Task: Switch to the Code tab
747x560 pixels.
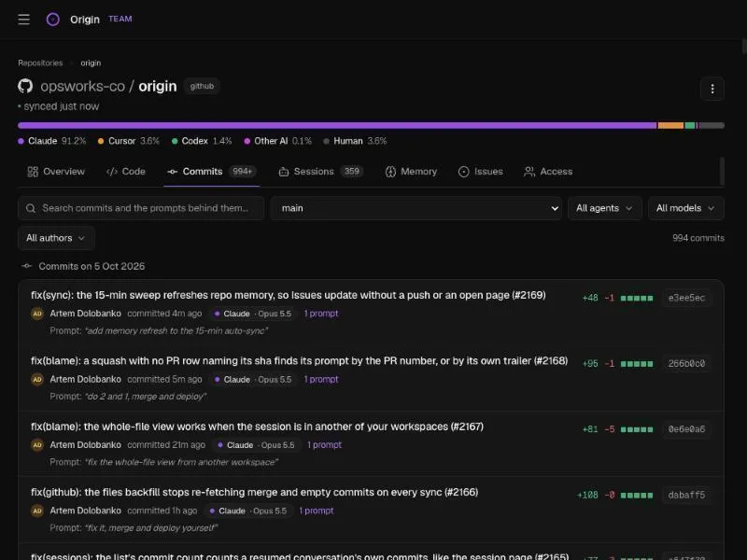Action: tap(126, 172)
